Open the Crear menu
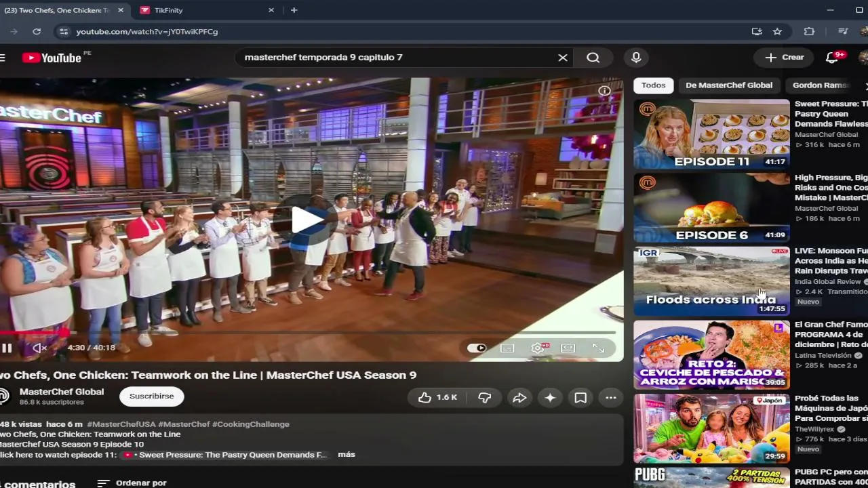Image resolution: width=868 pixels, height=488 pixels. [784, 58]
